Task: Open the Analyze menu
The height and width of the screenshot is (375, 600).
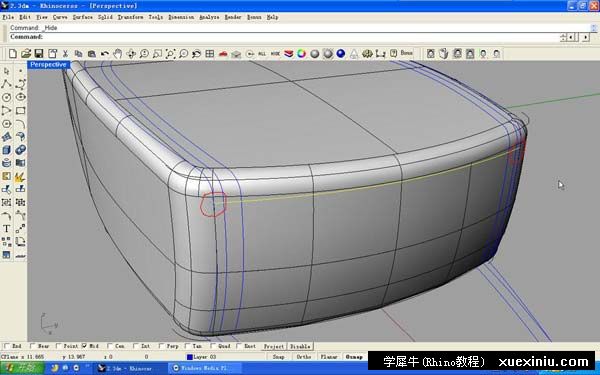Action: 209,17
